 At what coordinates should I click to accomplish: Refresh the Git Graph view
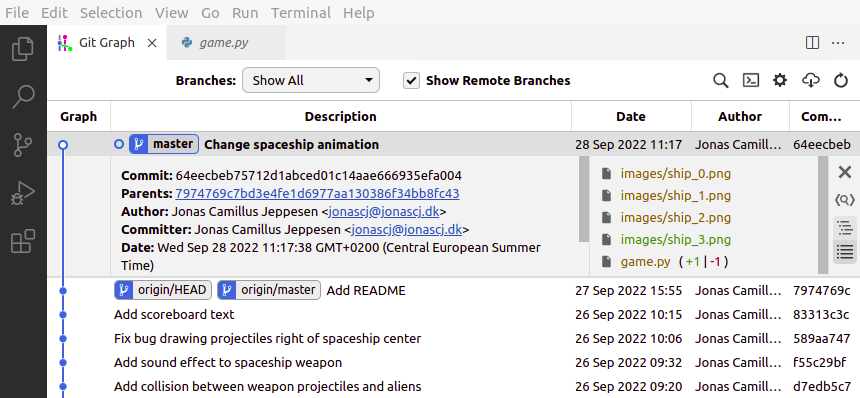[x=841, y=81]
